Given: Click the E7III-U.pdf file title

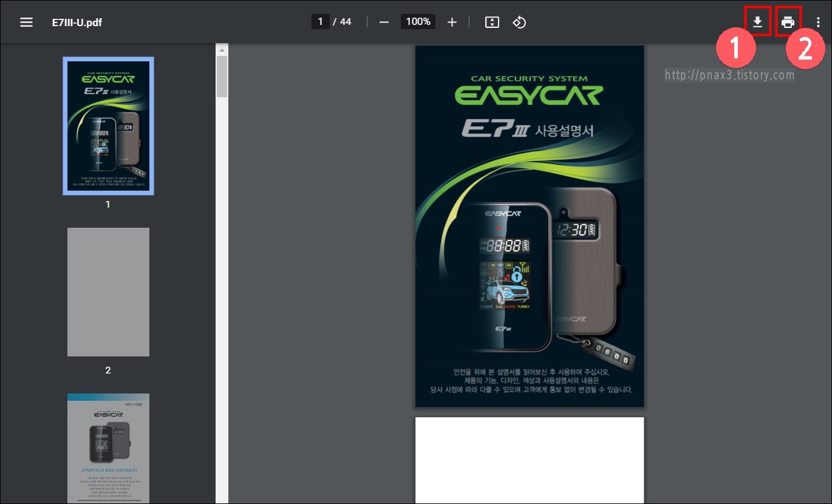Looking at the screenshot, I should [x=77, y=22].
